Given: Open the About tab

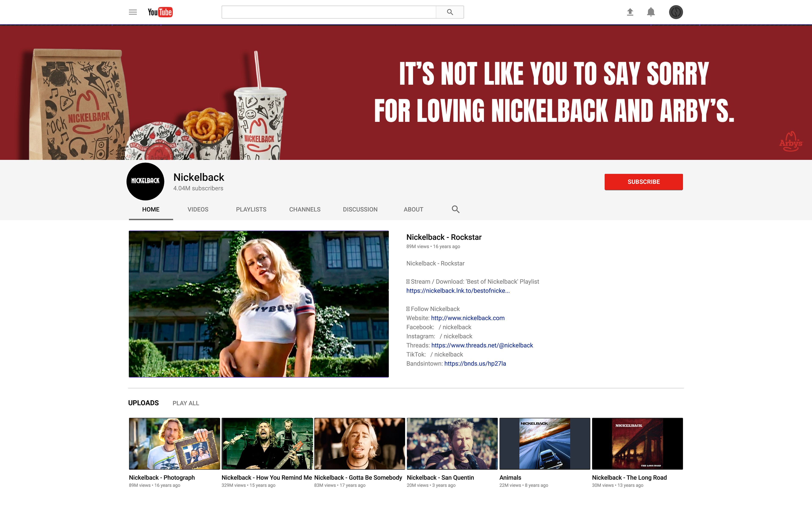Looking at the screenshot, I should (413, 209).
